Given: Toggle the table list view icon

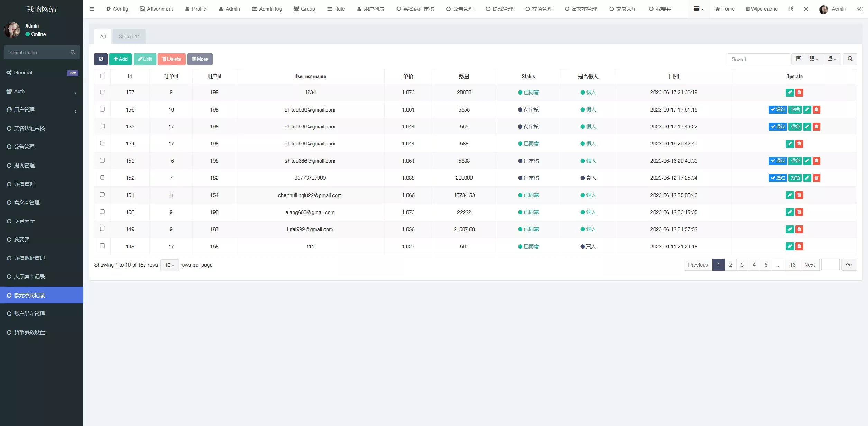Looking at the screenshot, I should [798, 59].
